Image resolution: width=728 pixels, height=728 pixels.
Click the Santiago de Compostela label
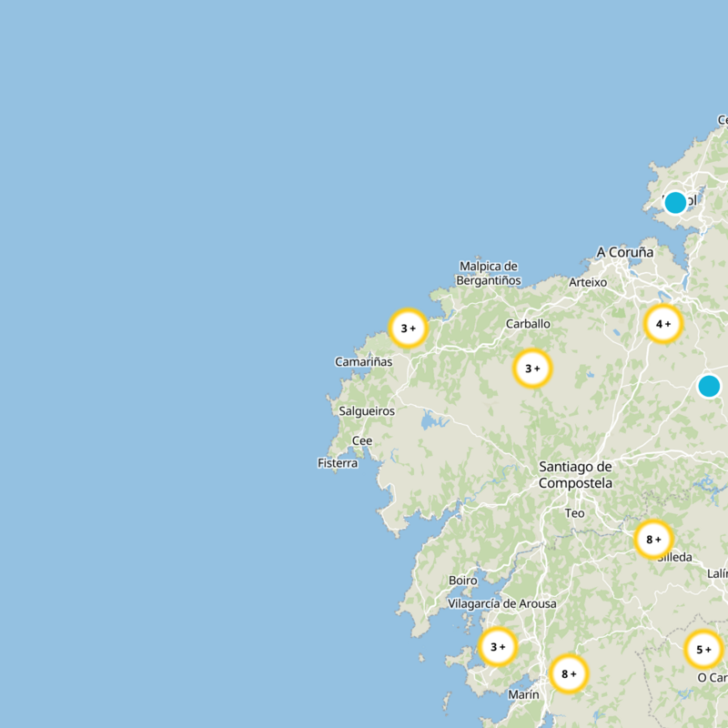pyautogui.click(x=575, y=475)
